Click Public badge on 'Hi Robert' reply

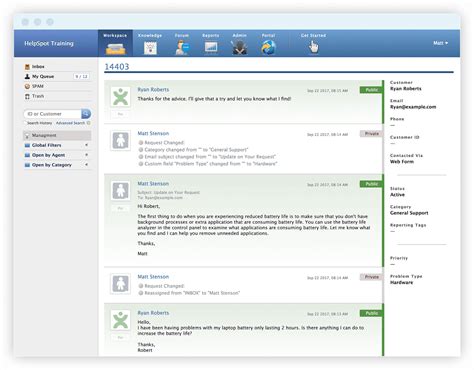pyautogui.click(x=371, y=184)
